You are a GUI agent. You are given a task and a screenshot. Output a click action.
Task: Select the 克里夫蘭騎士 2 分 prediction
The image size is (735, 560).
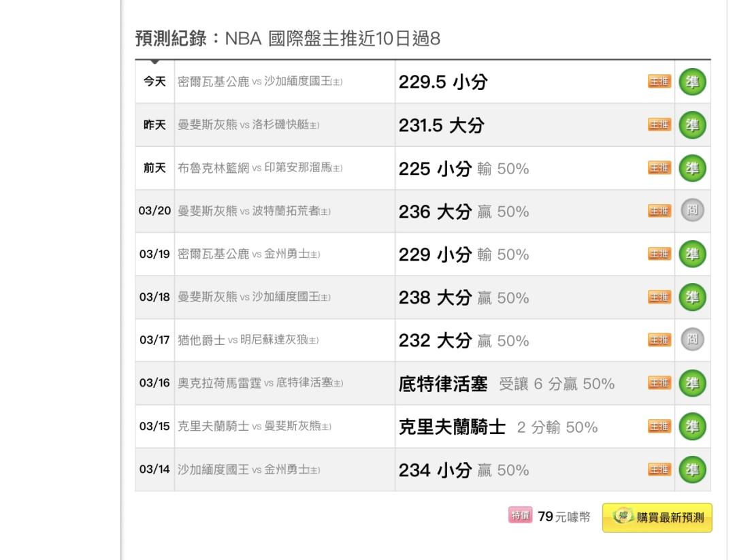(497, 427)
